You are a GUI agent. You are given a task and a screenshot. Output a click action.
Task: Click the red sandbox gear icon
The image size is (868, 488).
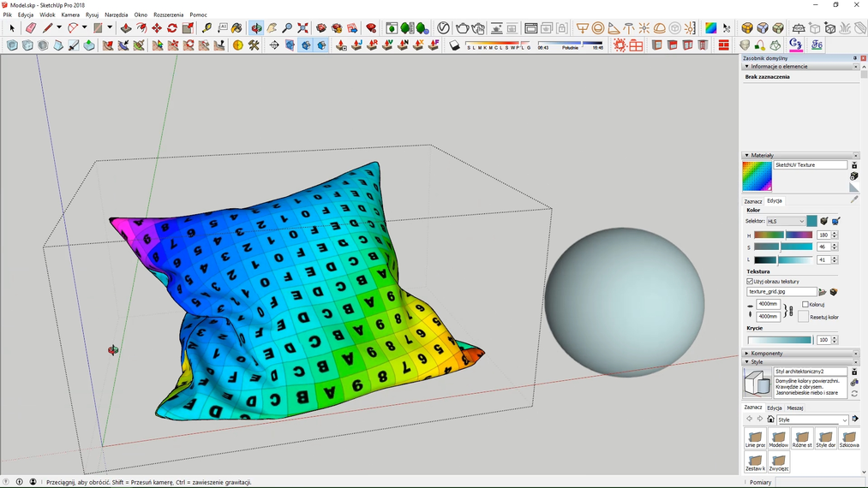coord(620,45)
